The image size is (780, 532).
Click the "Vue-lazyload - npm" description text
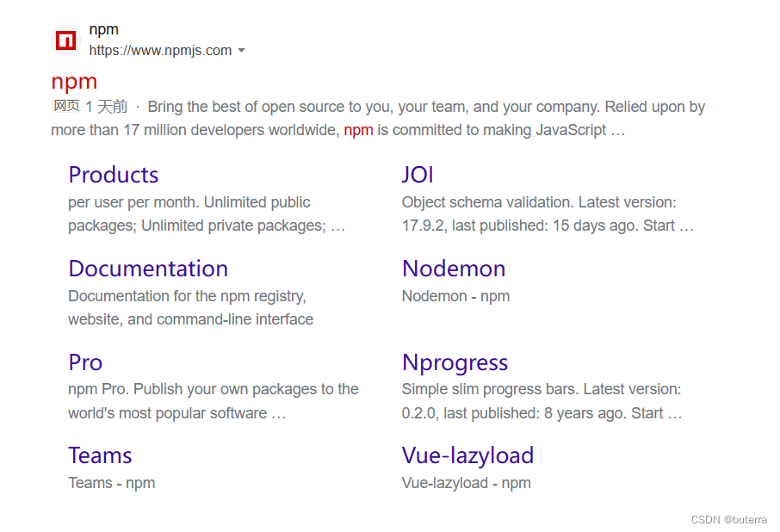click(466, 483)
